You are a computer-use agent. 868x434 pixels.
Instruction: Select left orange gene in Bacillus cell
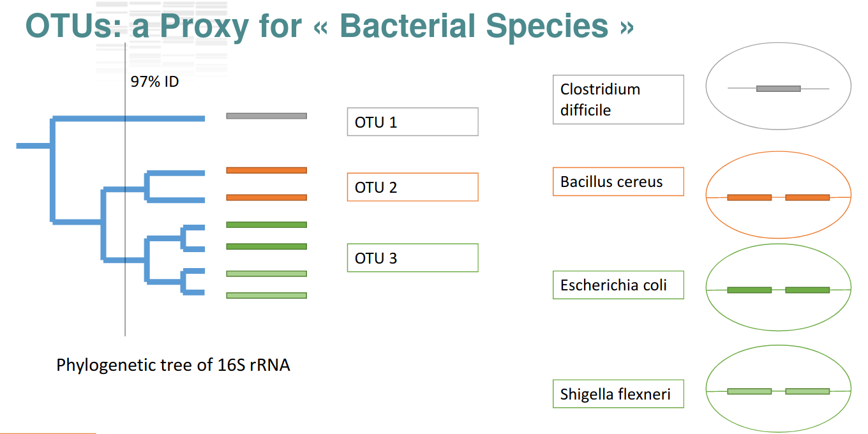(749, 198)
